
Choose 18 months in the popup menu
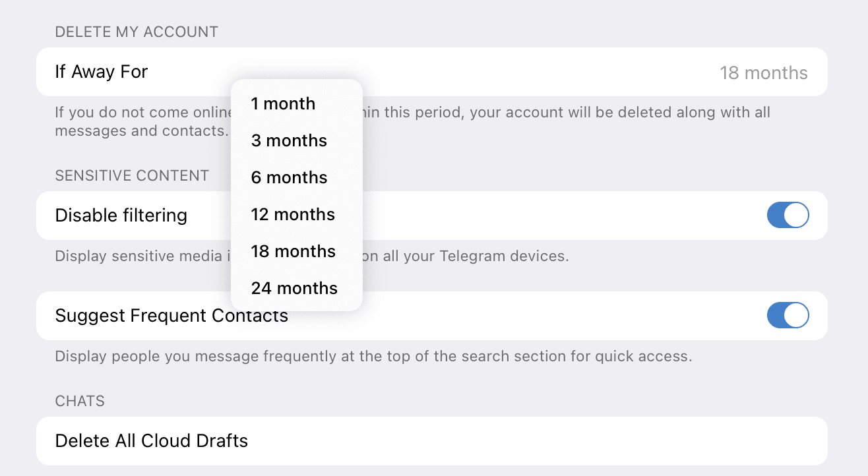(293, 251)
